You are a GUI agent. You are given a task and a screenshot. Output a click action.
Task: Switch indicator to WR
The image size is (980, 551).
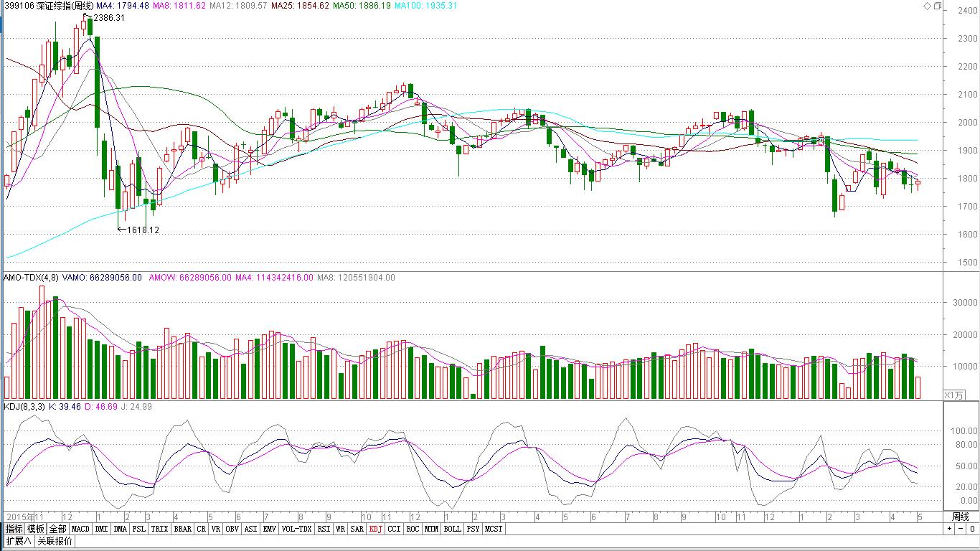pos(341,529)
